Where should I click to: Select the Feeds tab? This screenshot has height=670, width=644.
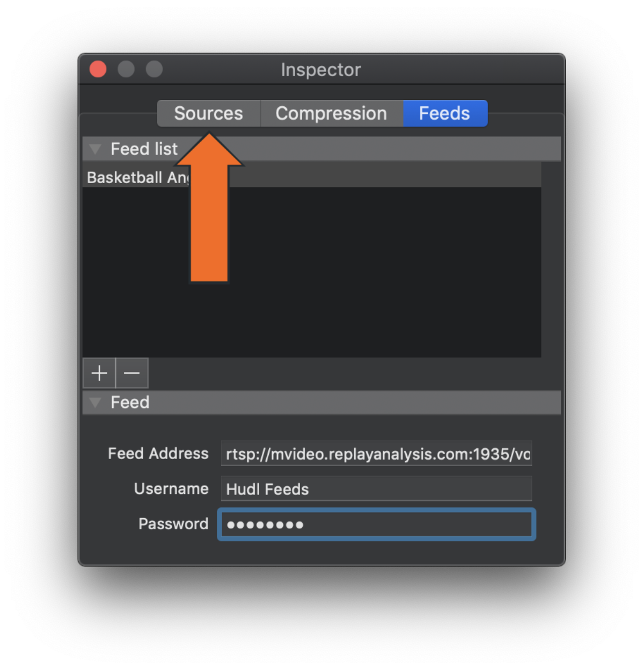[x=444, y=113]
